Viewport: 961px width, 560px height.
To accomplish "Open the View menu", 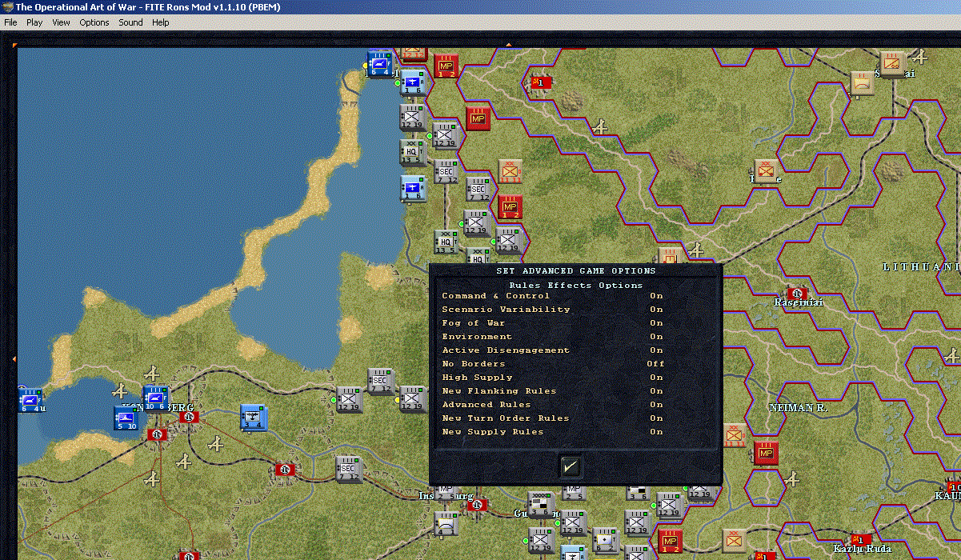I will (x=61, y=22).
